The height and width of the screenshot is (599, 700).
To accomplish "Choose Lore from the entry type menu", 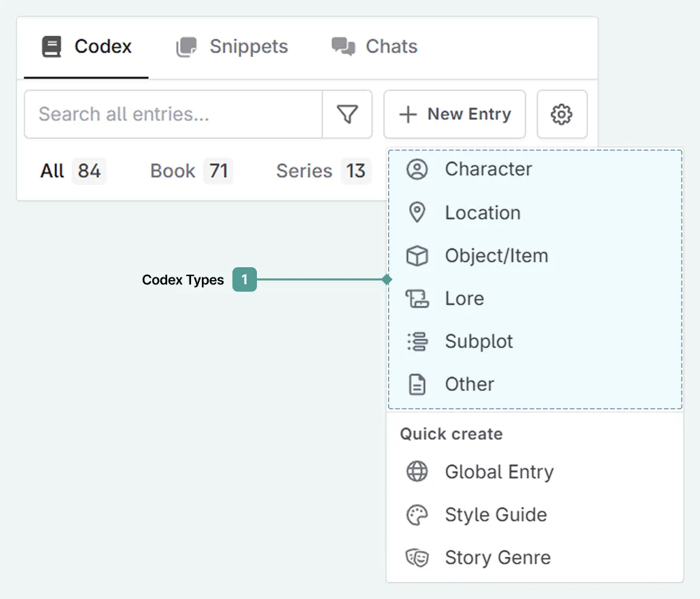I will 464,298.
